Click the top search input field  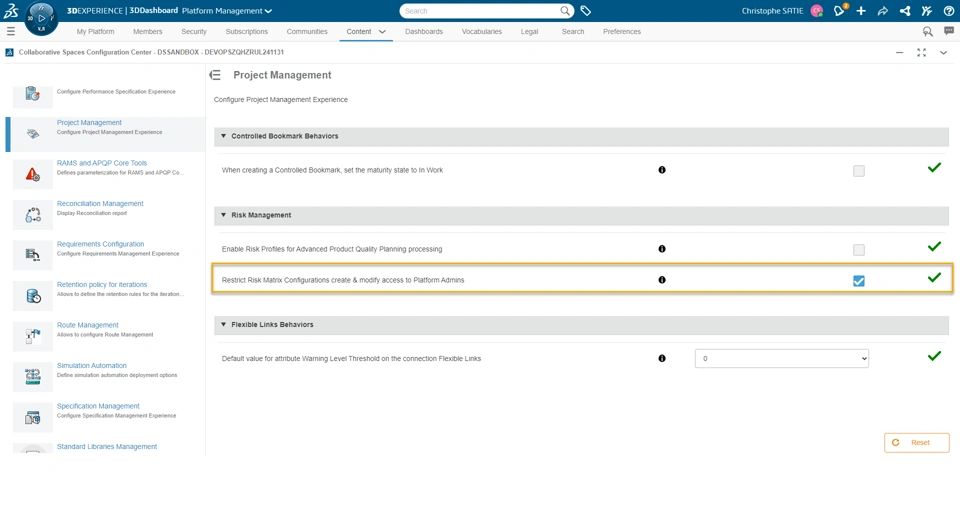[481, 11]
